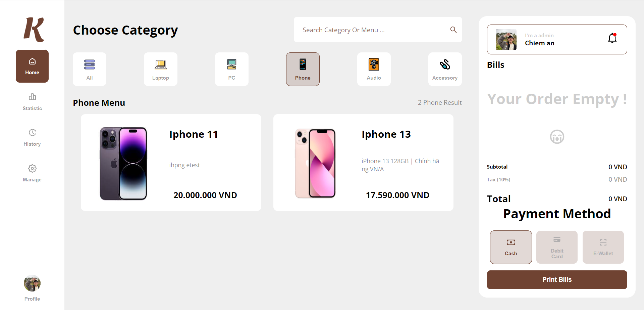
Task: Select the Laptop category
Action: tap(161, 69)
